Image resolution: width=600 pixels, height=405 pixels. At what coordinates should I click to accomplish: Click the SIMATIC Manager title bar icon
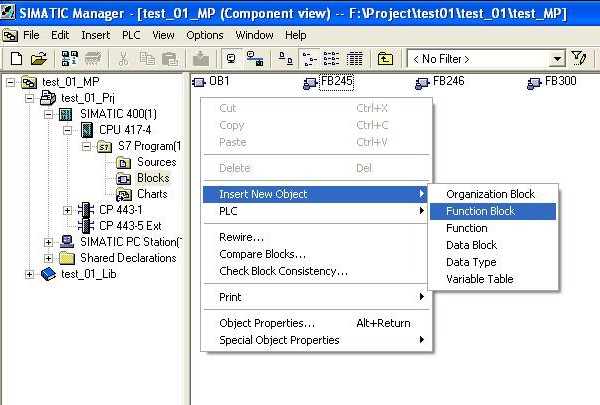point(8,12)
